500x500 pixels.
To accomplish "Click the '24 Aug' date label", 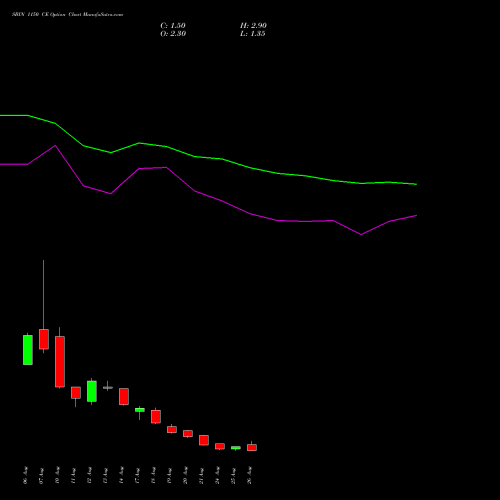I will tap(218, 475).
